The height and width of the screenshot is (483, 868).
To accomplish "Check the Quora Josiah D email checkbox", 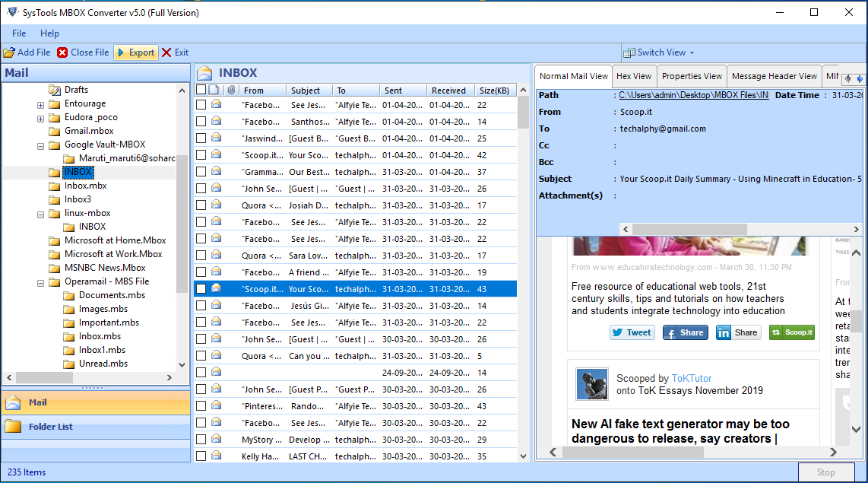I will point(201,205).
